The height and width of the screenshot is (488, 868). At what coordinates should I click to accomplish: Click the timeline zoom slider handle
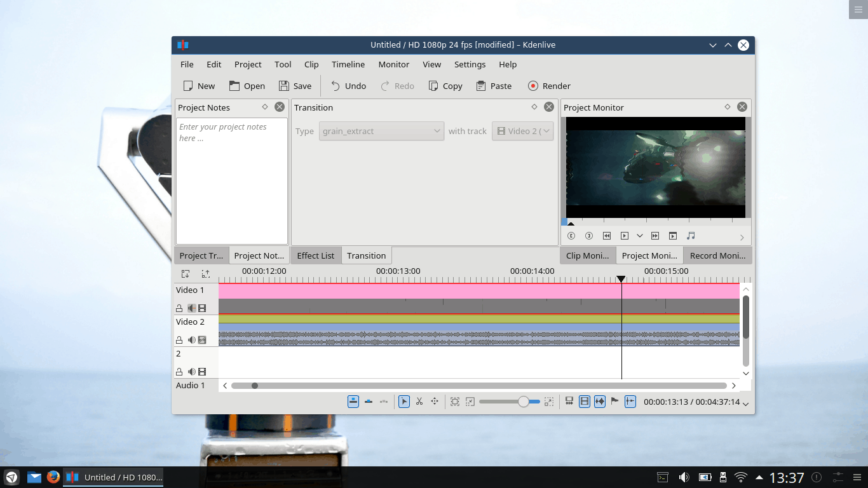[524, 402]
